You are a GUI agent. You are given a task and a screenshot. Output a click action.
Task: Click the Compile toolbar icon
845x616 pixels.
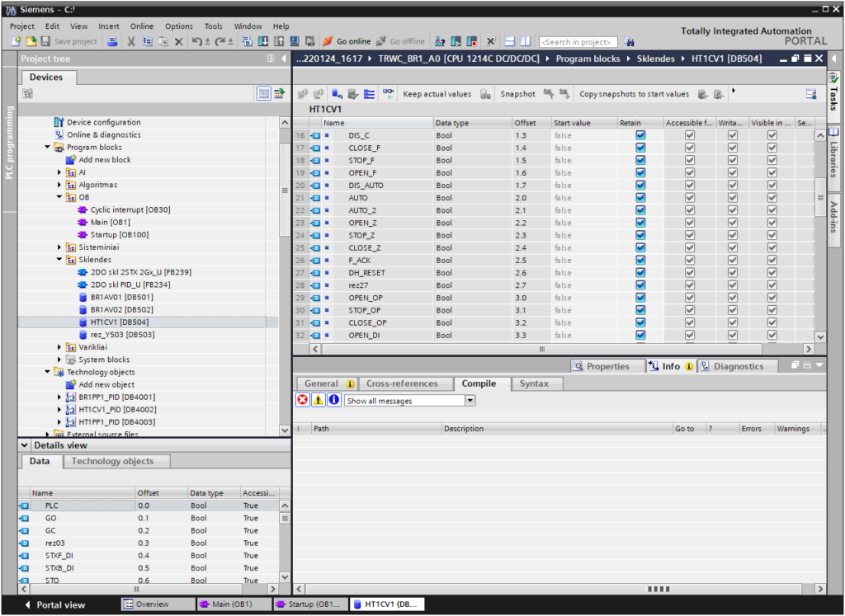click(248, 41)
